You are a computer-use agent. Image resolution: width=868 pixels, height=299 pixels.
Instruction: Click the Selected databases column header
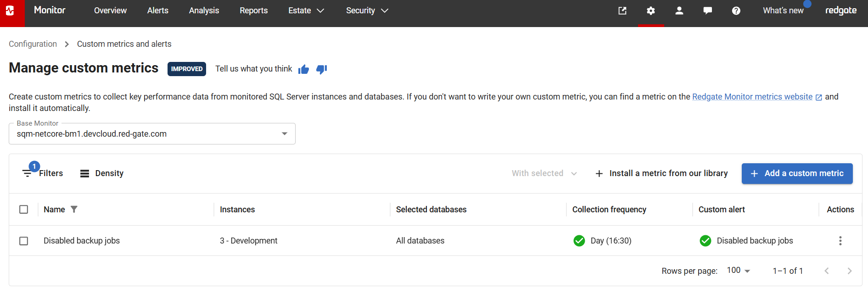(431, 210)
